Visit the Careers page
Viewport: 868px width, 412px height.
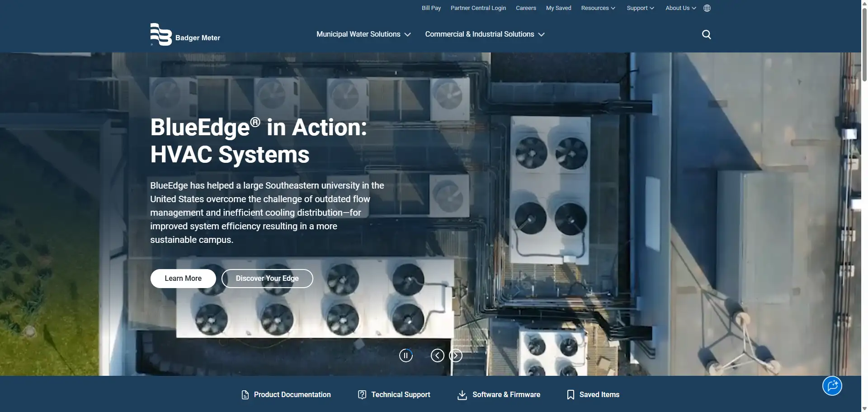[526, 8]
